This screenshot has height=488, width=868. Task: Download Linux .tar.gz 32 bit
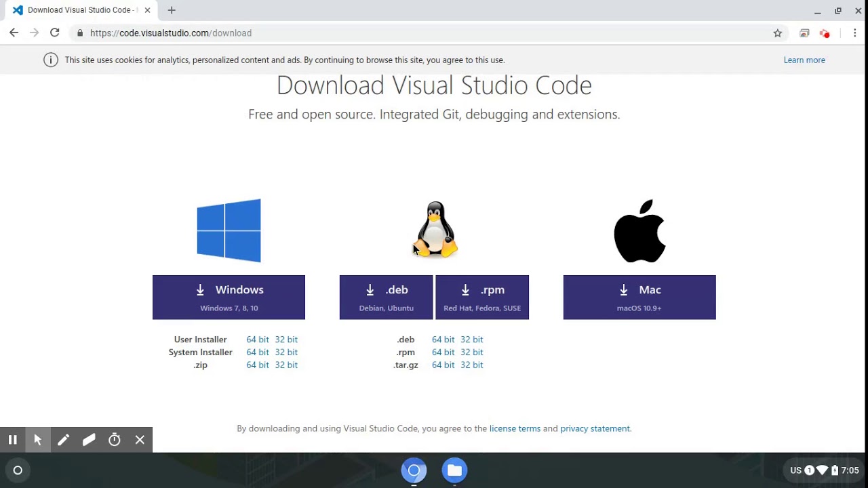[472, 365]
